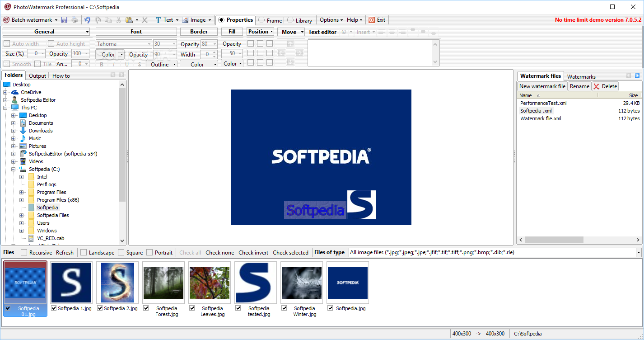
Task: Click the Copy icon in toolbar
Action: (x=108, y=20)
